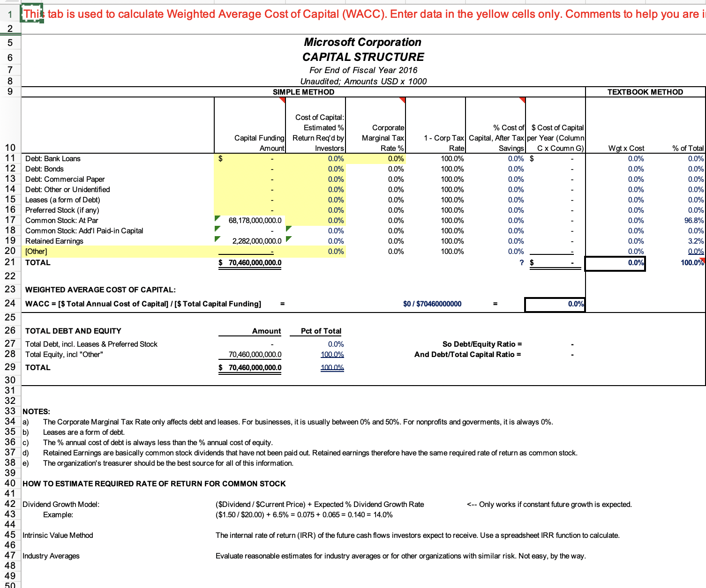The width and height of the screenshot is (706, 588).
Task: Click row 11 header to select Debt: Bank Loans row
Action: [x=10, y=158]
